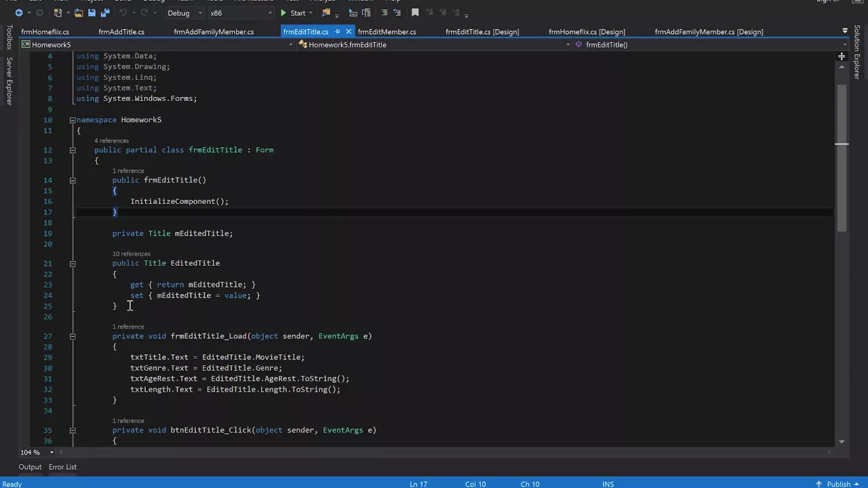
Task: Open the Server Explorer side panel
Action: pyautogui.click(x=9, y=81)
